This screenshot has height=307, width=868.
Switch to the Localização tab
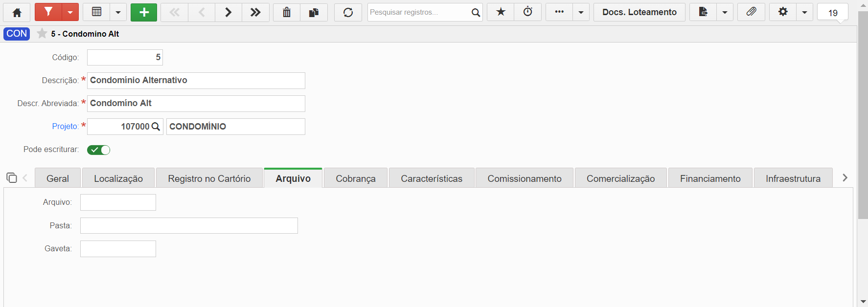point(118,178)
